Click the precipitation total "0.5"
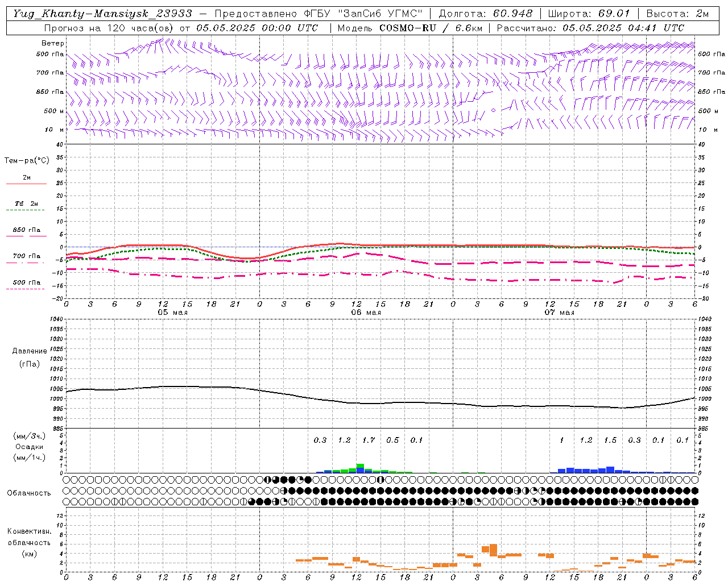Image resolution: width=728 pixels, height=582 pixels. coord(392,440)
